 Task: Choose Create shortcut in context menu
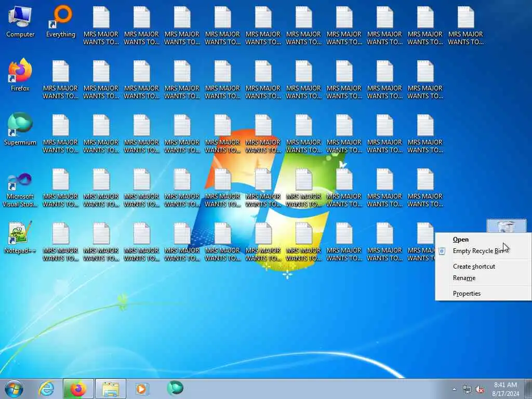coord(484,267)
